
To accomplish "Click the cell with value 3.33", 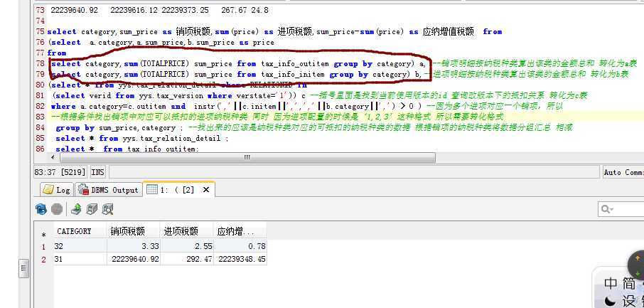I will click(134, 246).
